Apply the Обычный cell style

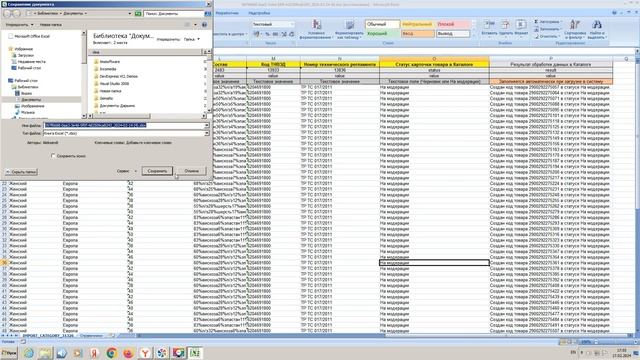click(382, 24)
